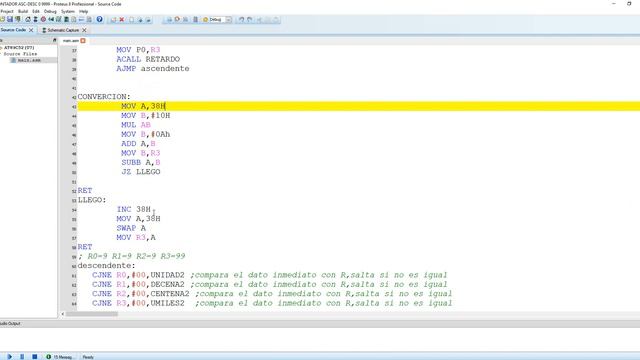Viewport: 640px width, 360px height.
Task: Click the line CJNE R0,#00,UNIDAD2
Action: pyautogui.click(x=138, y=275)
